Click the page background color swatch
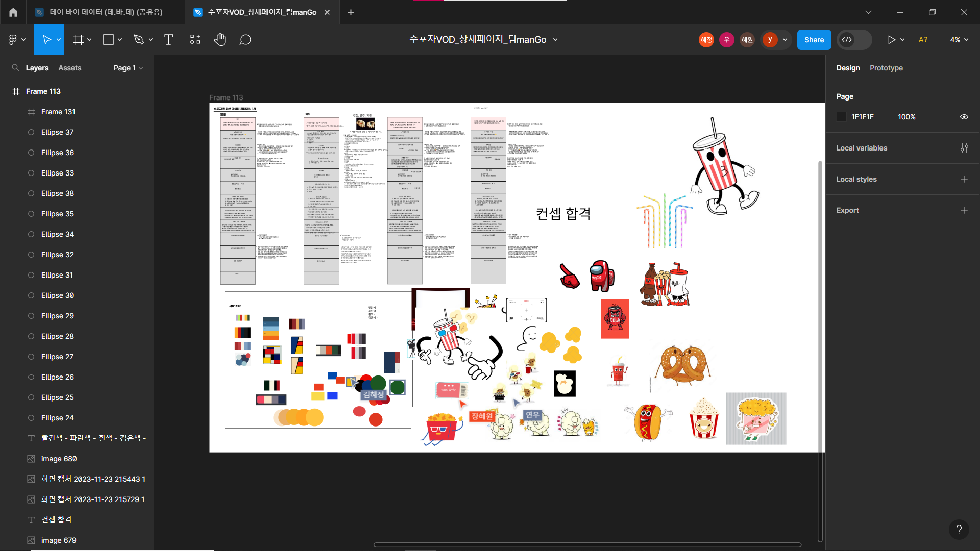This screenshot has width=980, height=551. pos(842,117)
